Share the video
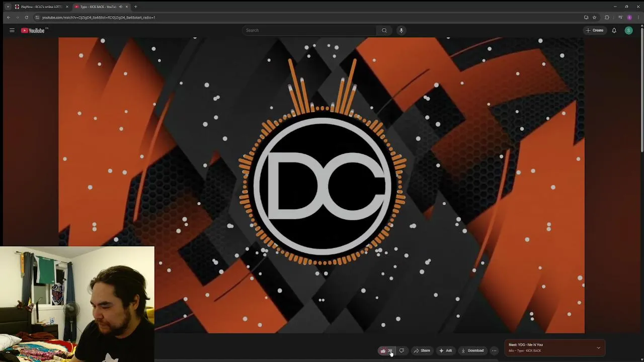The width and height of the screenshot is (644, 362). pos(422,350)
